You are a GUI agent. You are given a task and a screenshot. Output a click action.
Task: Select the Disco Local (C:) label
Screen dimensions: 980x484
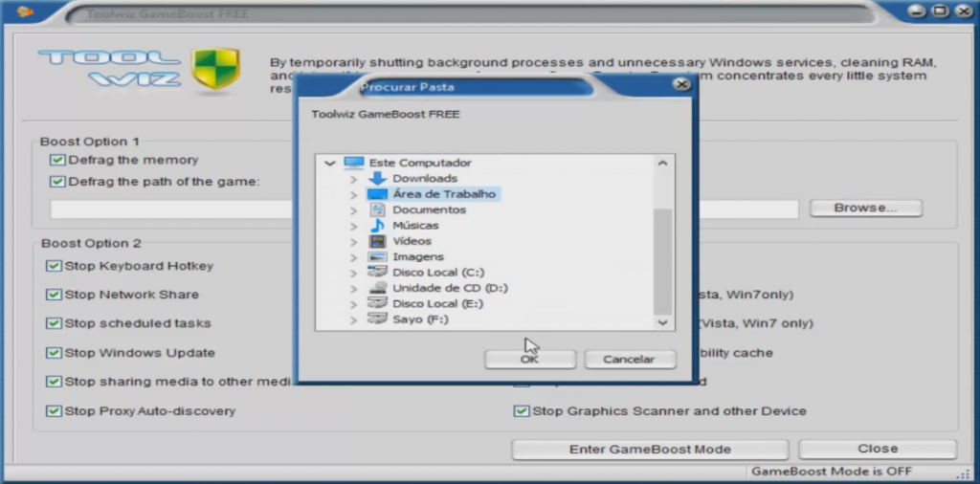438,273
